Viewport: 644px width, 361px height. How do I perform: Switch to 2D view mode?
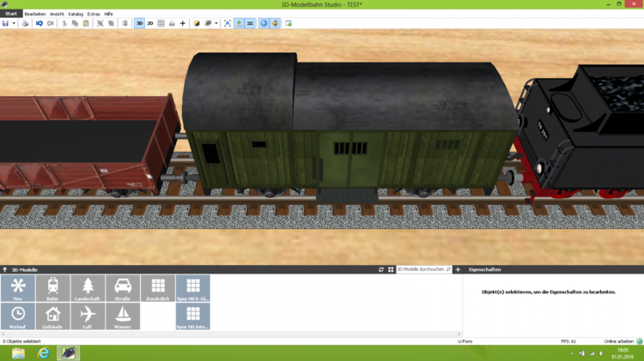pyautogui.click(x=149, y=23)
